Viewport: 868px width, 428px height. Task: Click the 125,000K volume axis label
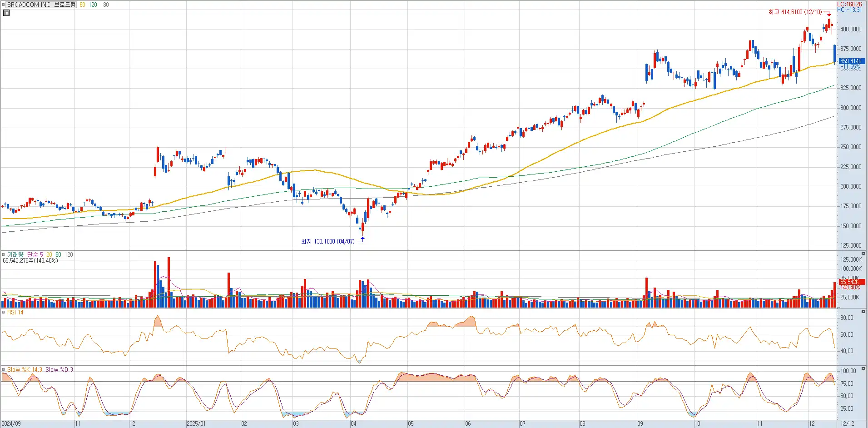(x=851, y=259)
